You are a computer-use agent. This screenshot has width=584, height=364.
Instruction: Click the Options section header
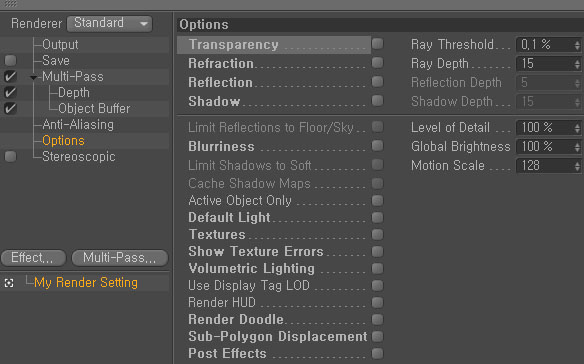[x=380, y=25]
